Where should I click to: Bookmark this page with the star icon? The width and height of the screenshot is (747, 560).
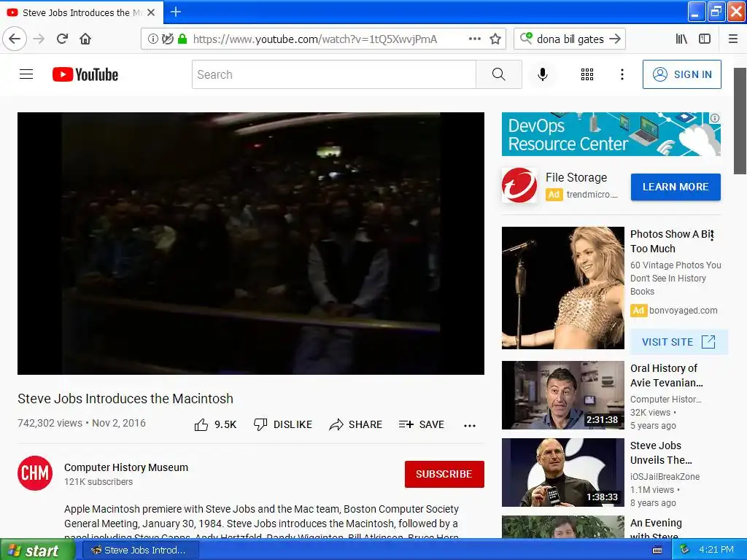495,39
